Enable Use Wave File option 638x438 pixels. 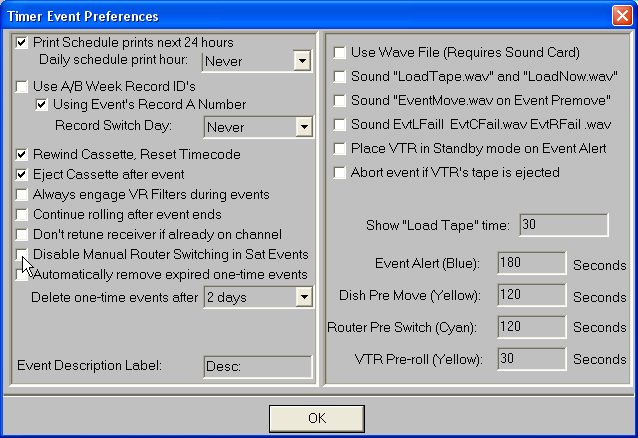340,52
